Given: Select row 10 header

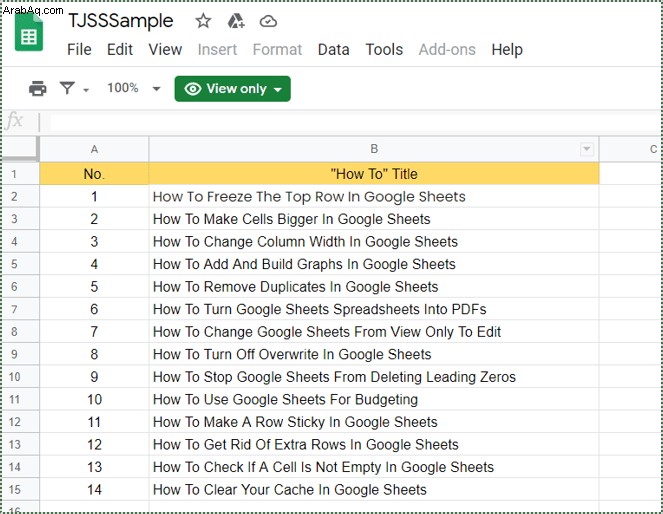Looking at the screenshot, I should 20,377.
